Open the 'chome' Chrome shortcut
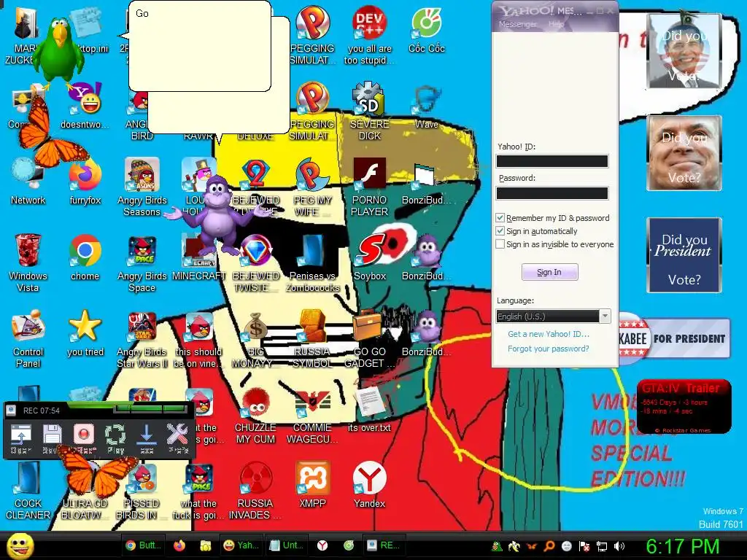The image size is (747, 560). coord(85,257)
